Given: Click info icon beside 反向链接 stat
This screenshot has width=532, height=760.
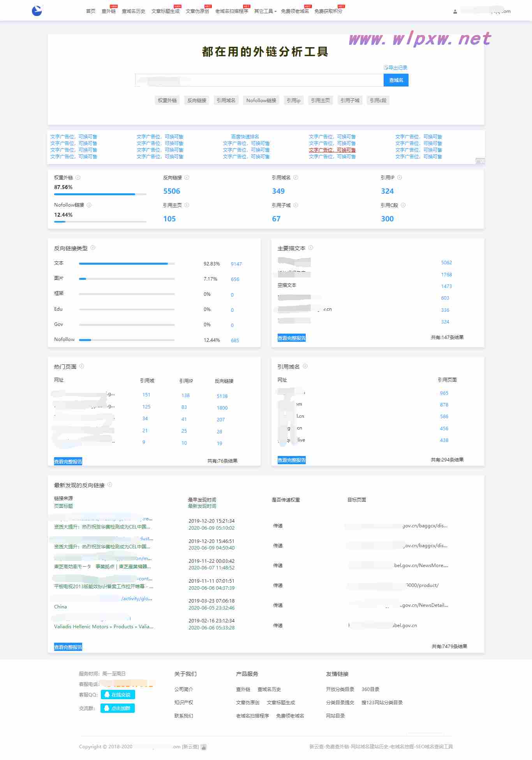Looking at the screenshot, I should [x=187, y=177].
